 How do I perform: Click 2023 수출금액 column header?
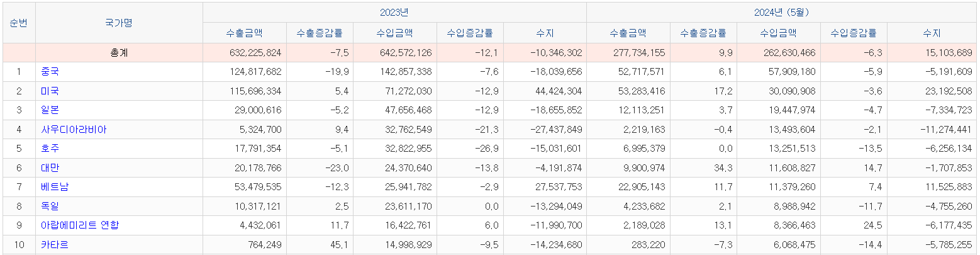tap(244, 33)
